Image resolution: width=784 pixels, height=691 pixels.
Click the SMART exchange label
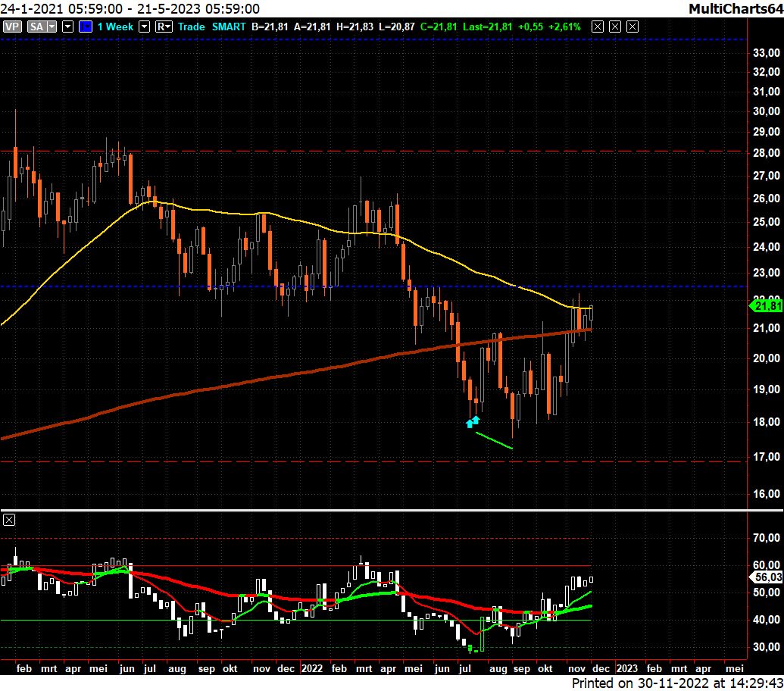(x=229, y=27)
